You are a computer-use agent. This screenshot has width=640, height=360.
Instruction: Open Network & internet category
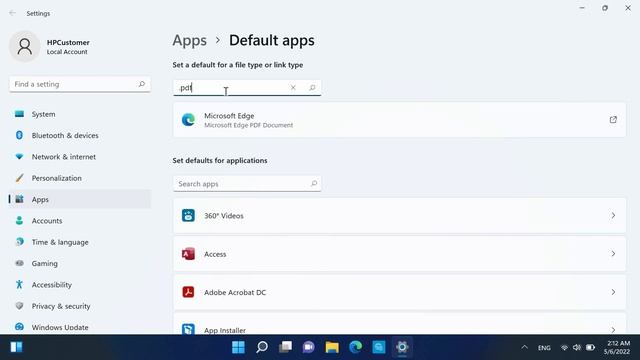[80, 157]
